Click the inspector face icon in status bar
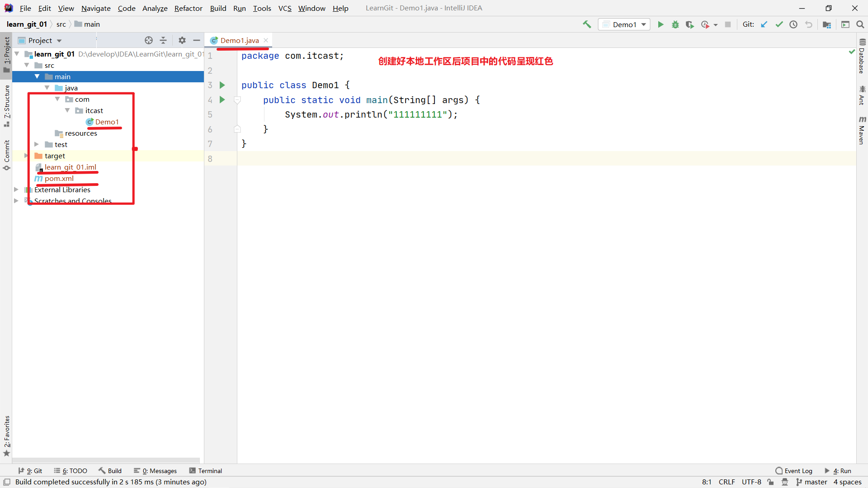 785,482
